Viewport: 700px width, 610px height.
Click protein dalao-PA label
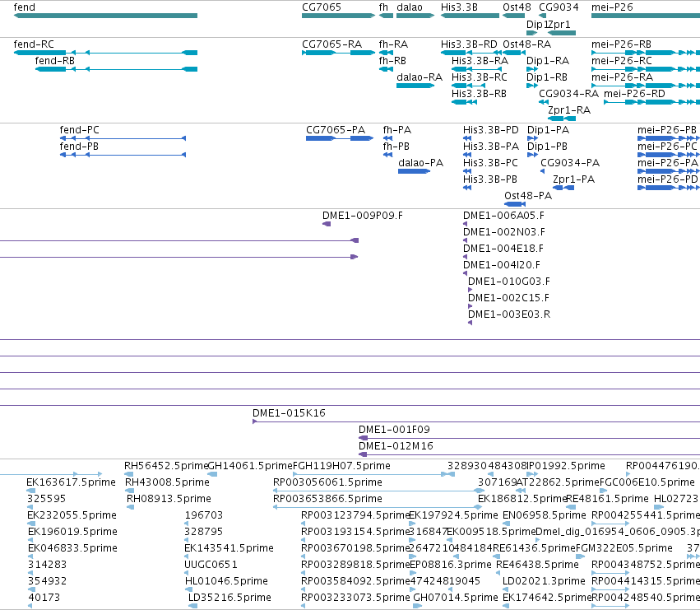420,163
